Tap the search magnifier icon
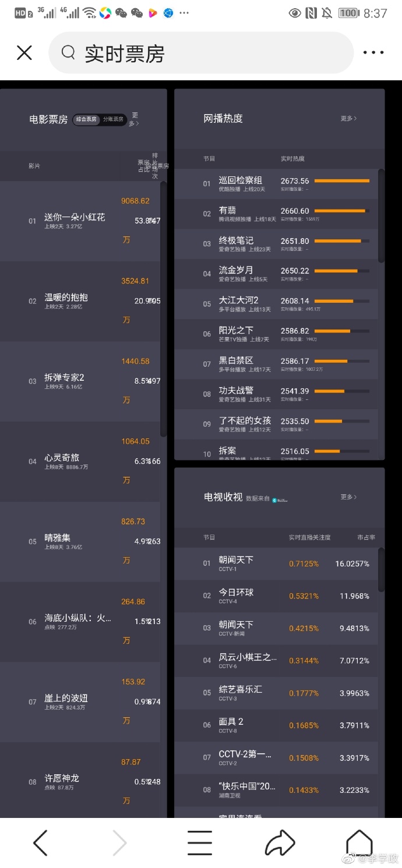Image resolution: width=402 pixels, height=868 pixels. (68, 53)
